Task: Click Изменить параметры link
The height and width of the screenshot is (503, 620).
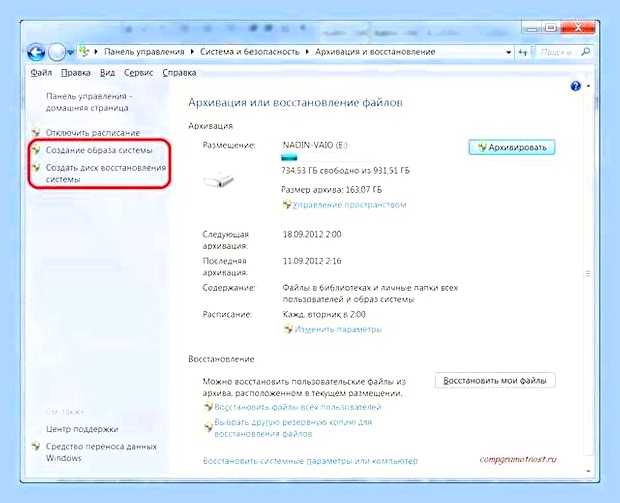Action: [338, 329]
